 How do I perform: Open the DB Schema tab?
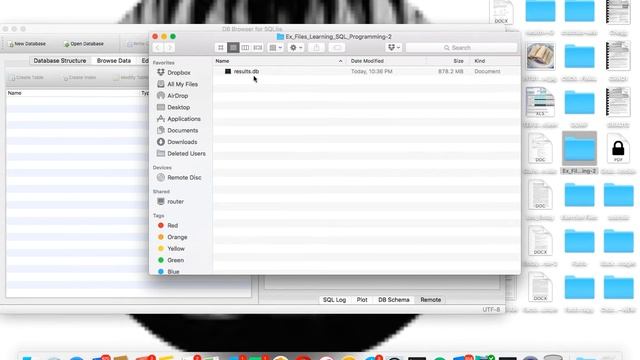tap(393, 300)
